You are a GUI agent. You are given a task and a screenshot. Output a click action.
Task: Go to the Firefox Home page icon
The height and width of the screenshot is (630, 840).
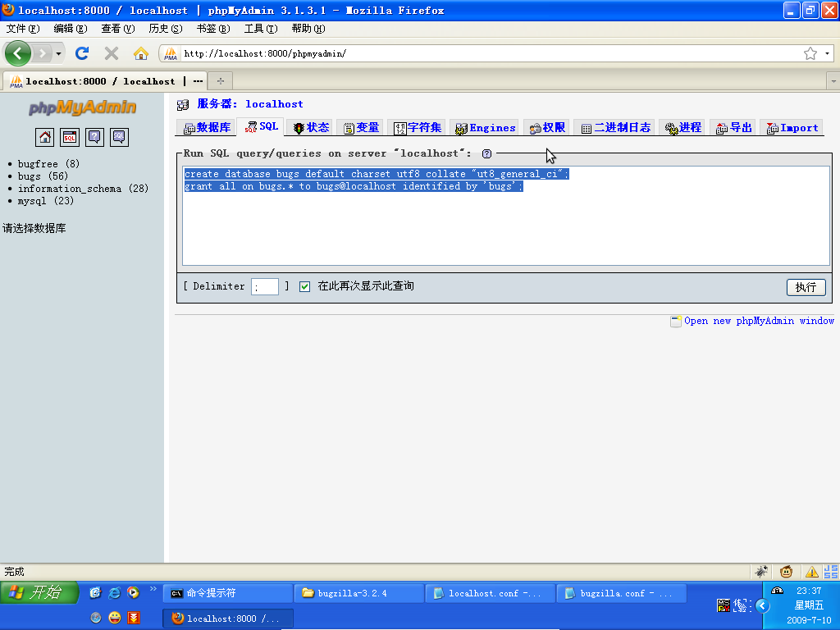[x=141, y=53]
